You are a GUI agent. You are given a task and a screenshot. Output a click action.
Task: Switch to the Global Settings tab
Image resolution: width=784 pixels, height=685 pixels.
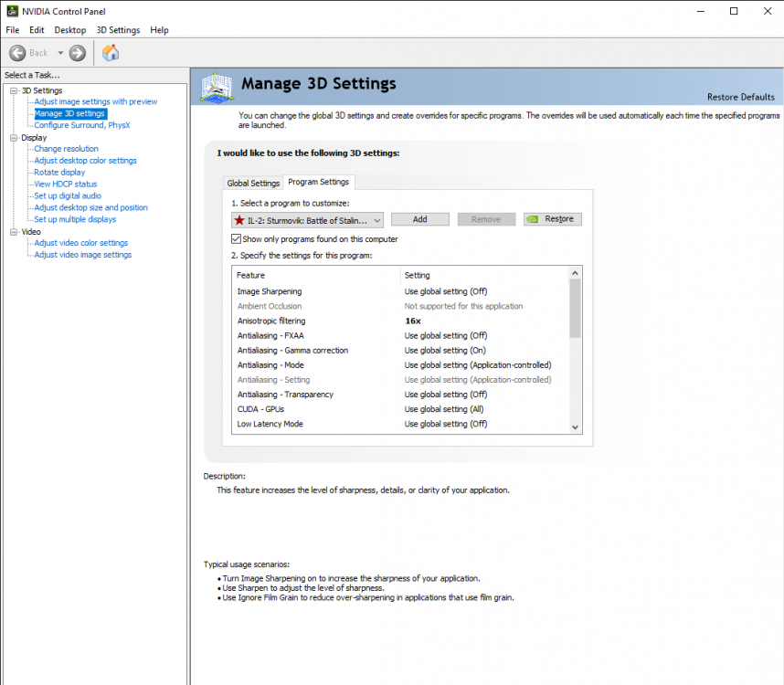253,183
